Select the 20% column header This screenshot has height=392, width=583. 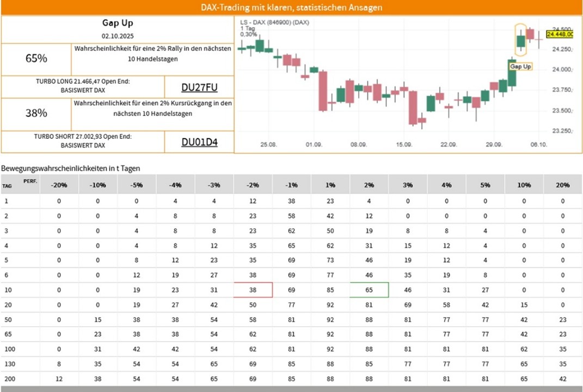[x=562, y=185]
